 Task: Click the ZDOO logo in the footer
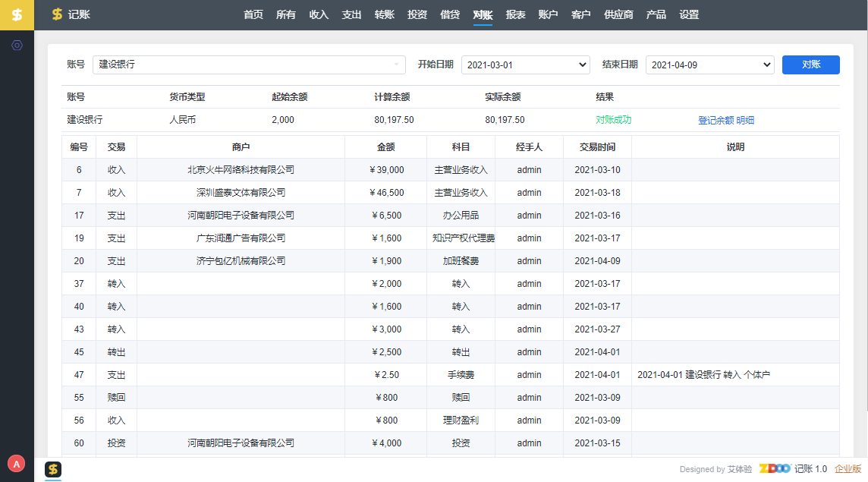pyautogui.click(x=775, y=469)
